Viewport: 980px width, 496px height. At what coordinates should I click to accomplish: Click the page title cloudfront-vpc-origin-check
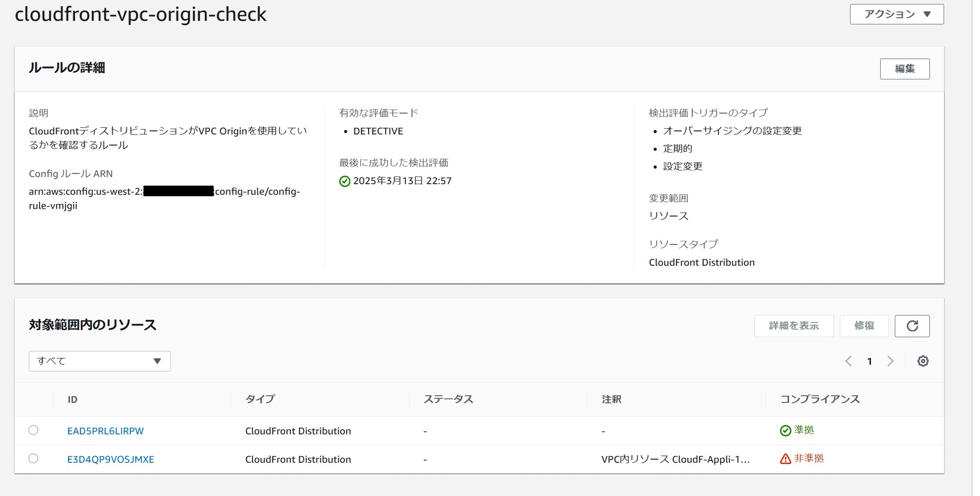click(x=140, y=14)
